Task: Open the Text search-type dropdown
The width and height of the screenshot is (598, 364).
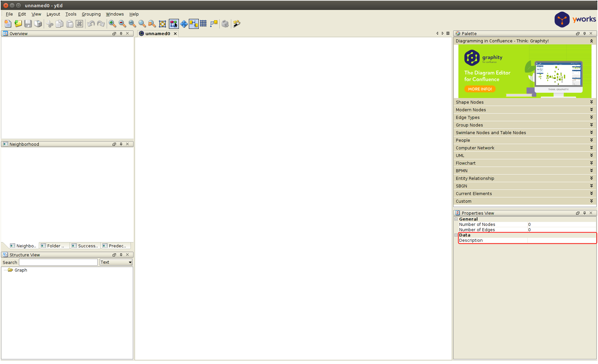Action: tap(116, 262)
